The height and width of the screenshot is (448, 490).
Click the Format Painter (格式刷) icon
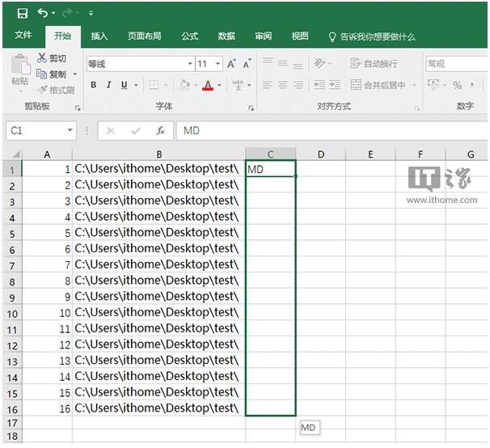click(43, 90)
